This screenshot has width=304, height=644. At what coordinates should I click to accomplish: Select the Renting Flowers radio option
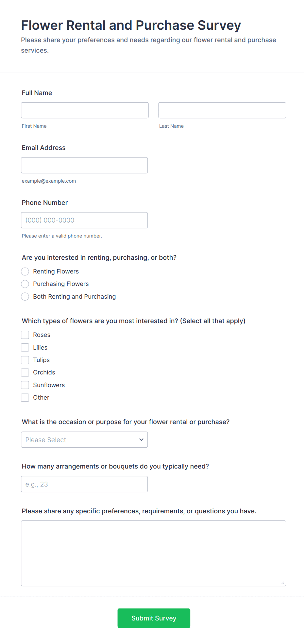pos(25,272)
